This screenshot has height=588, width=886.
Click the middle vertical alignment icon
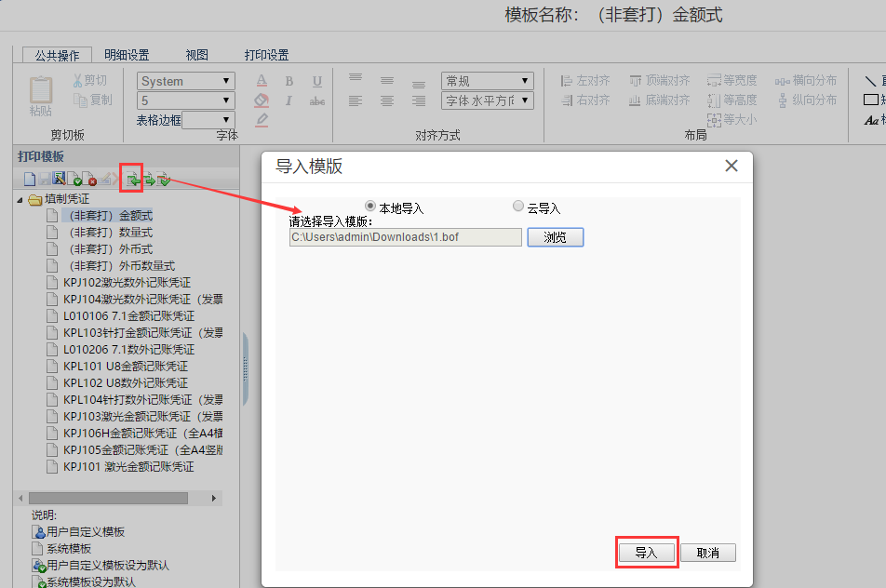pos(387,81)
